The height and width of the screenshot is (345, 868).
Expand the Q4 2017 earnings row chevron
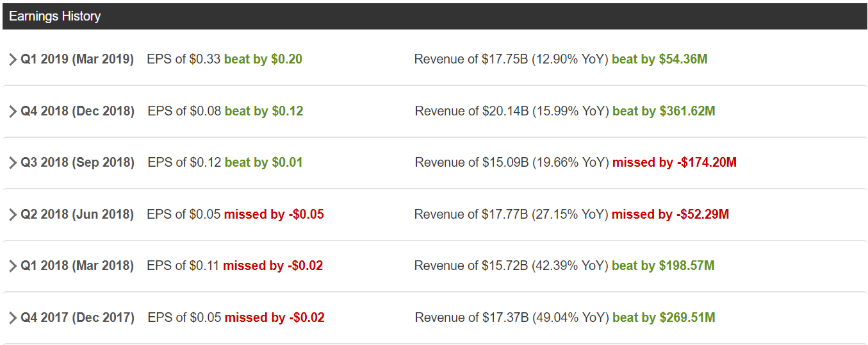13,318
